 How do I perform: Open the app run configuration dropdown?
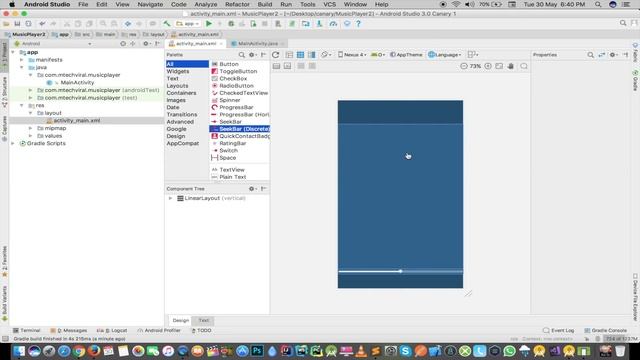(x=187, y=24)
